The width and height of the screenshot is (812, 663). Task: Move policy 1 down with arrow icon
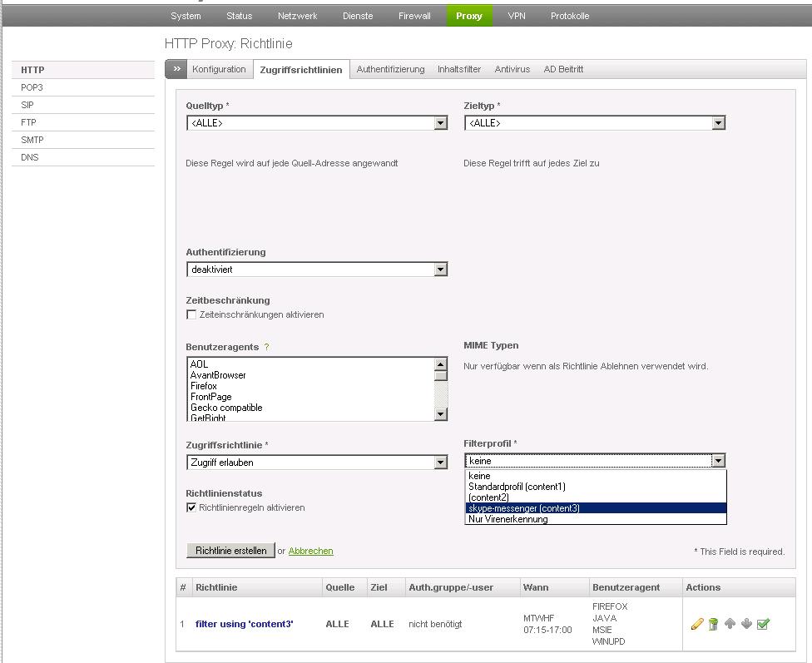point(746,623)
